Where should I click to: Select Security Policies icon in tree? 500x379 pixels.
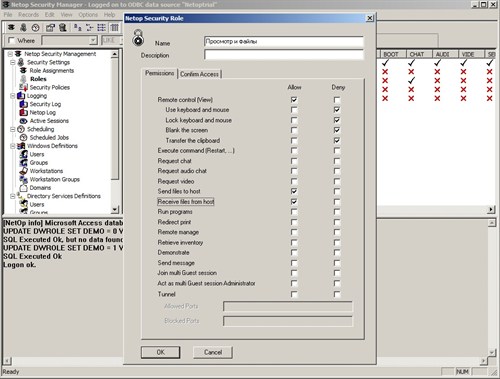tap(23, 87)
